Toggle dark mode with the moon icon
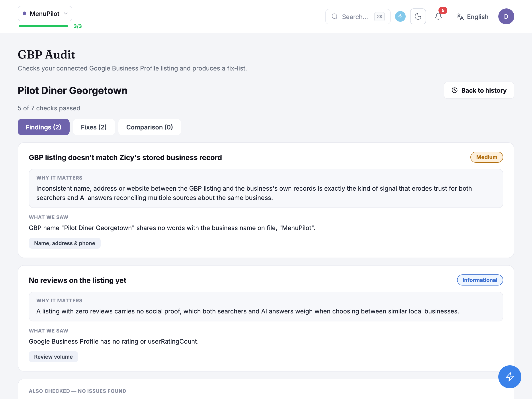532x399 pixels. 418,17
